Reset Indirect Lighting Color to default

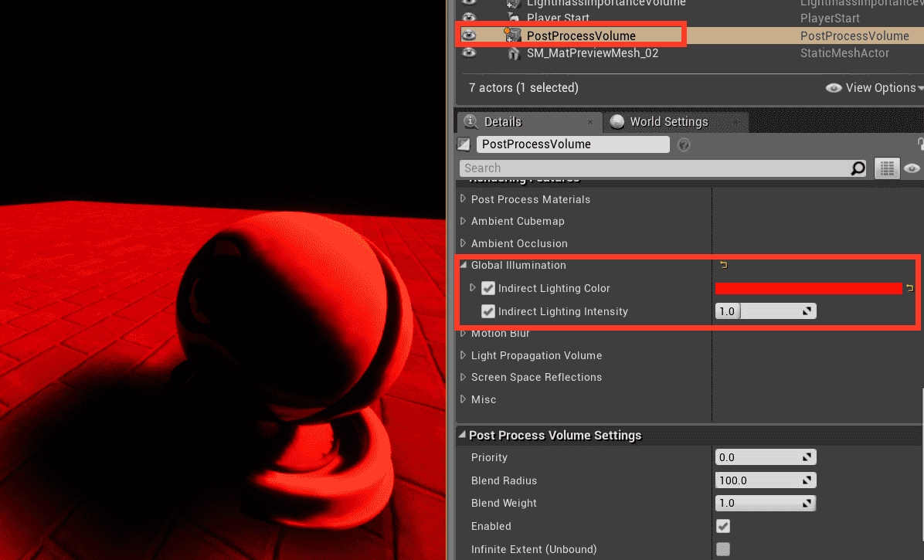point(909,288)
